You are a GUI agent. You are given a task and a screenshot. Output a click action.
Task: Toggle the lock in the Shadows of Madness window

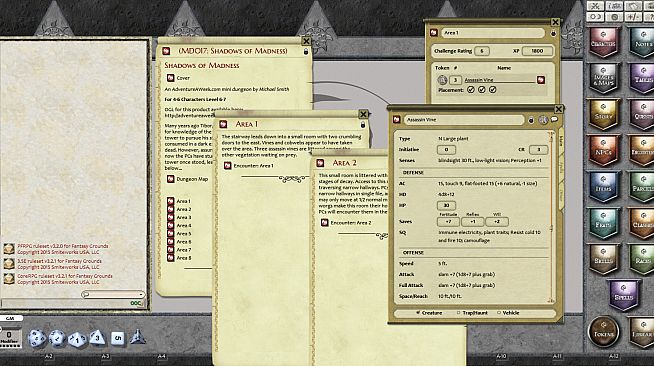(306, 52)
